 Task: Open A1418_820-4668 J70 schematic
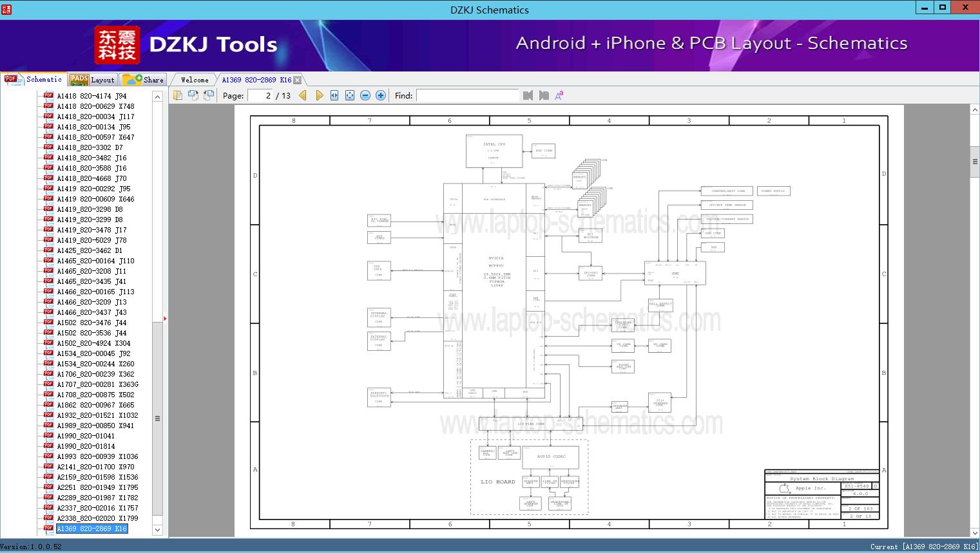[x=91, y=178]
